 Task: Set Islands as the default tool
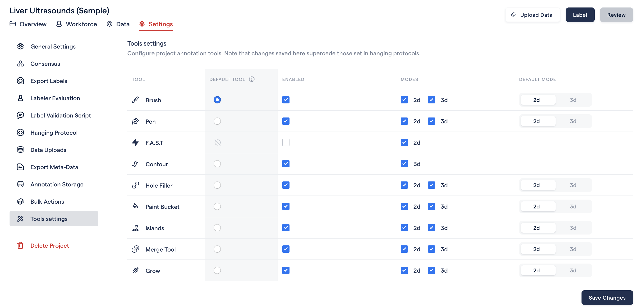(217, 228)
